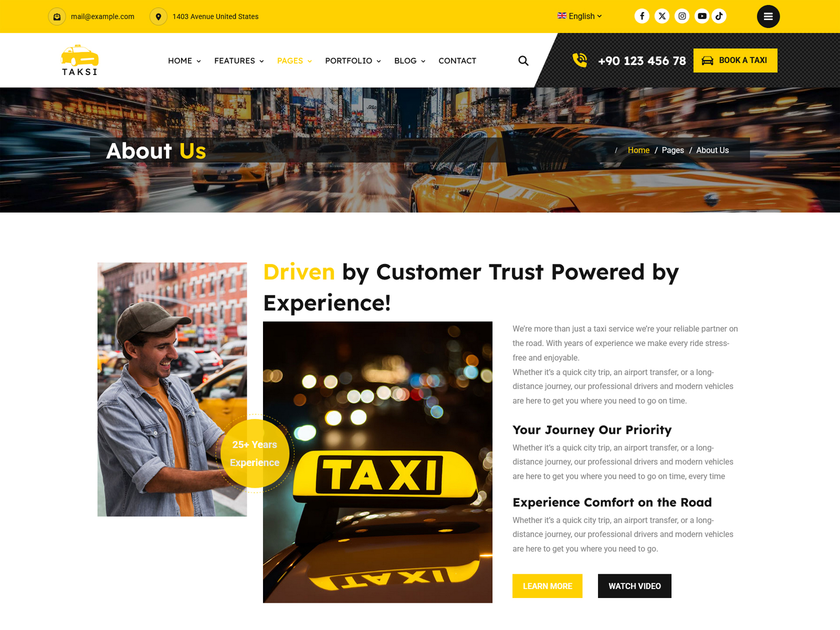840x630 pixels.
Task: Click the LEARN MORE button
Action: click(x=547, y=586)
